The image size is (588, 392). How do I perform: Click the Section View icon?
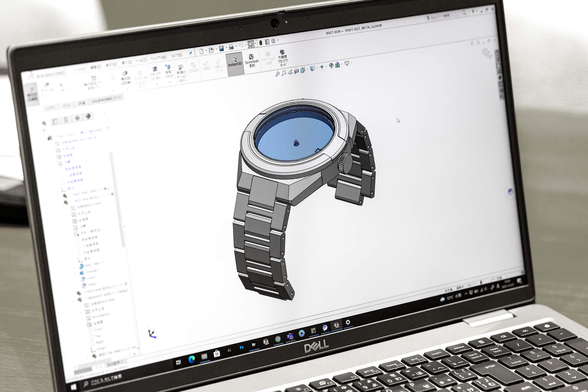296,71
